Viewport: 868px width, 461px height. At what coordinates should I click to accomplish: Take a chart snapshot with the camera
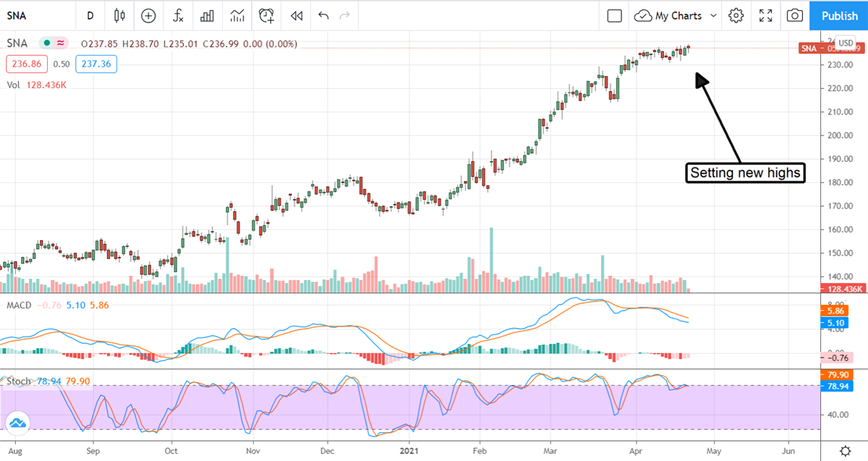(794, 15)
